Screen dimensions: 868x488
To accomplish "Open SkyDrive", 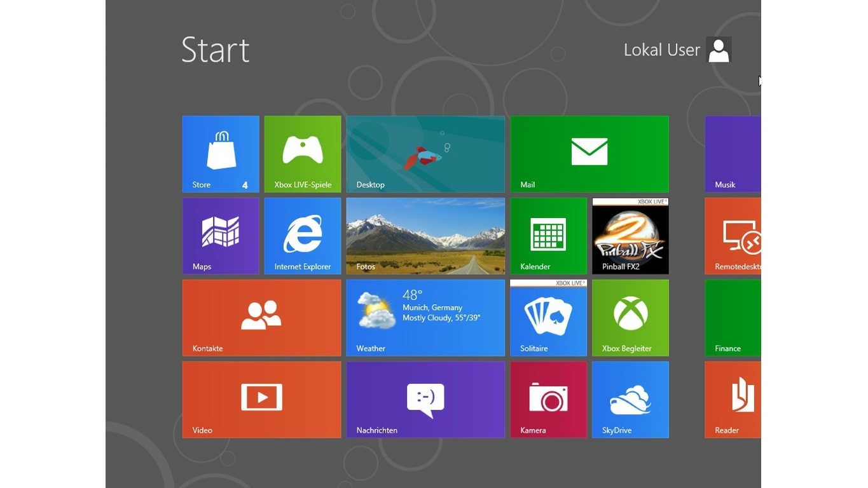I will [x=630, y=399].
